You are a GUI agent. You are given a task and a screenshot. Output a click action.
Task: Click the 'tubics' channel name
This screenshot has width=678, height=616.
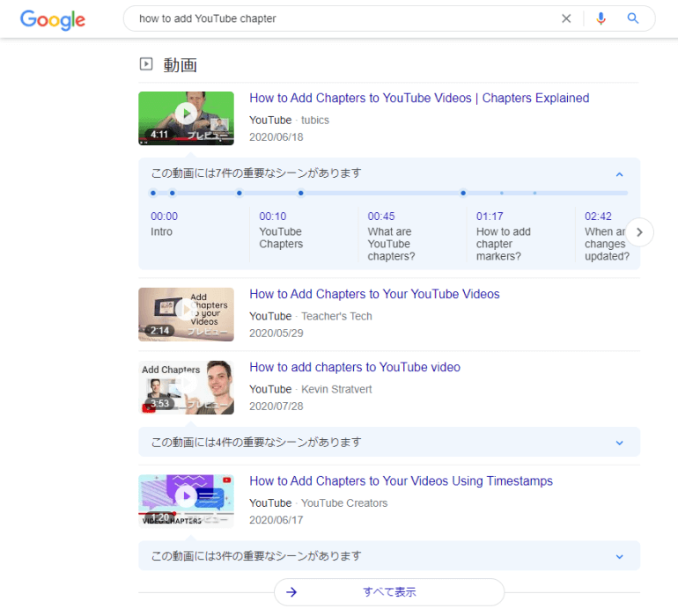coord(315,121)
